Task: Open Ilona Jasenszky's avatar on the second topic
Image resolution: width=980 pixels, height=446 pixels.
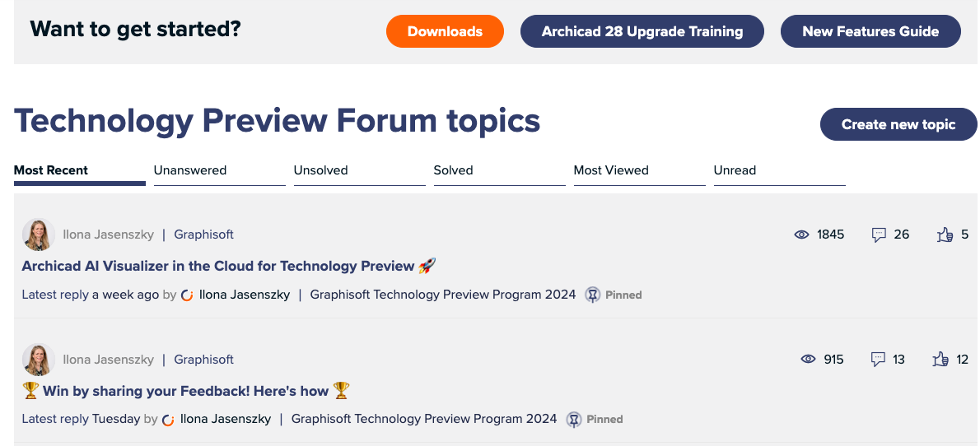Action: (38, 359)
